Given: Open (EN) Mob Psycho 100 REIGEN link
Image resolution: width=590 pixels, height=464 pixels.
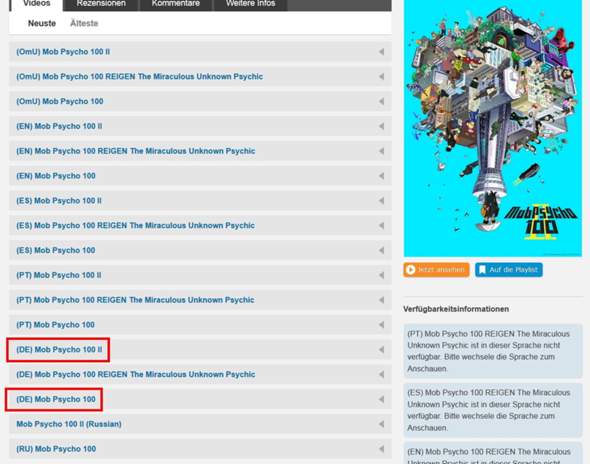Looking at the screenshot, I should click(x=135, y=151).
